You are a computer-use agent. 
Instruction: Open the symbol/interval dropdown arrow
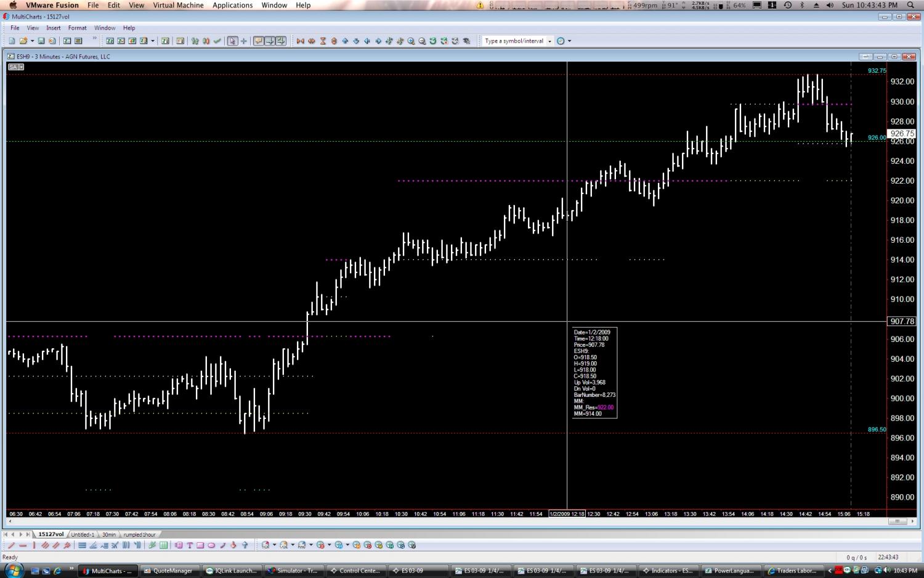(x=549, y=41)
